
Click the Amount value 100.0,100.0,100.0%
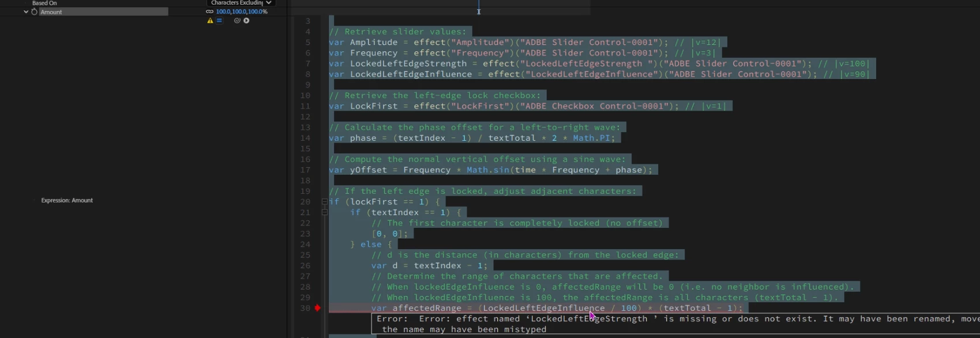coord(242,12)
